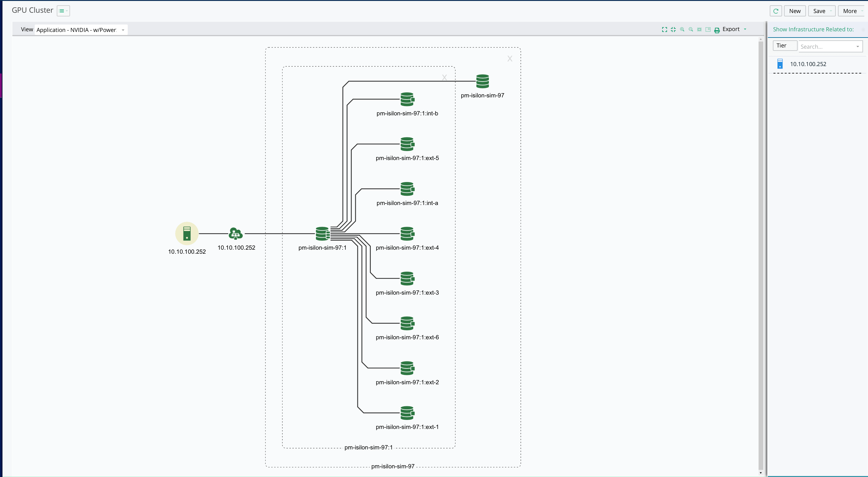Select the pm-isilon-sim-97:1:ext-4 node icon
The height and width of the screenshot is (477, 868).
407,233
